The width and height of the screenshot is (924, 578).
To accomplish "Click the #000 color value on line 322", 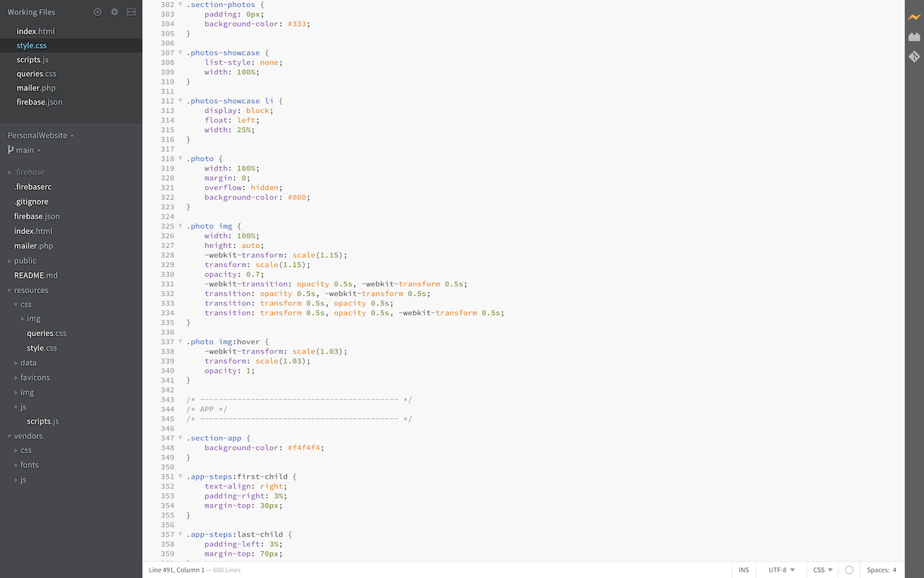I will coord(296,197).
